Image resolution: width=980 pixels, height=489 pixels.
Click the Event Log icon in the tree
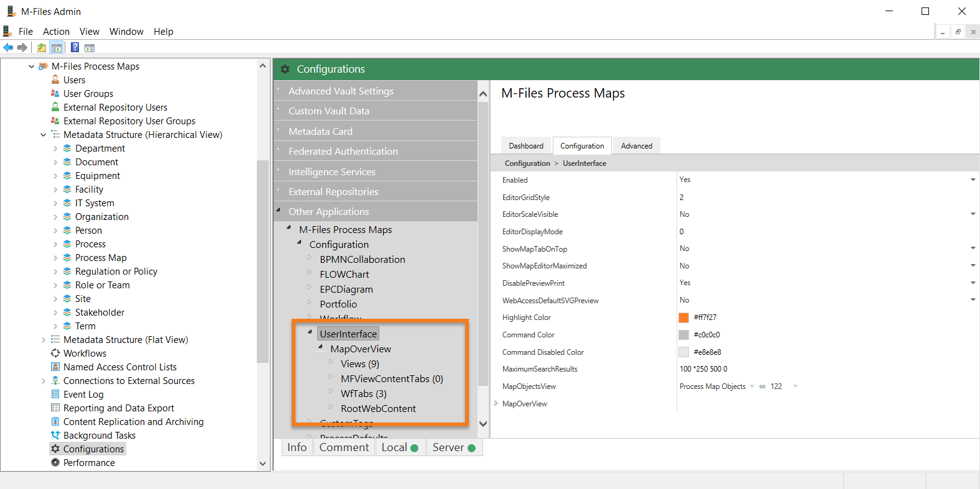(55, 395)
